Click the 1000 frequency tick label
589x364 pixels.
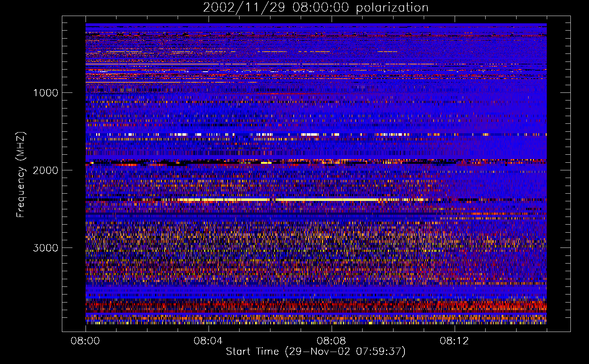click(46, 93)
